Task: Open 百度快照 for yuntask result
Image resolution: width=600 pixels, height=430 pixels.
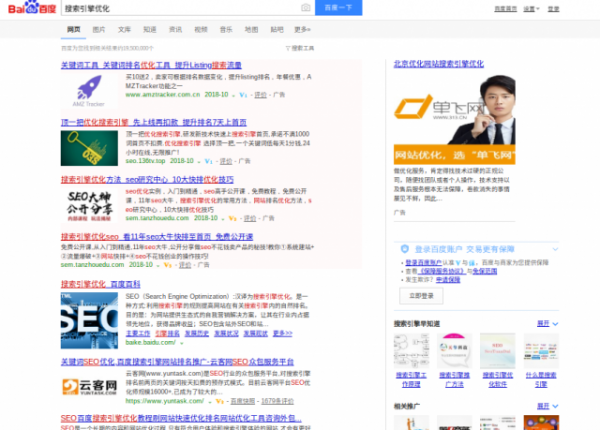Action: click(x=243, y=401)
